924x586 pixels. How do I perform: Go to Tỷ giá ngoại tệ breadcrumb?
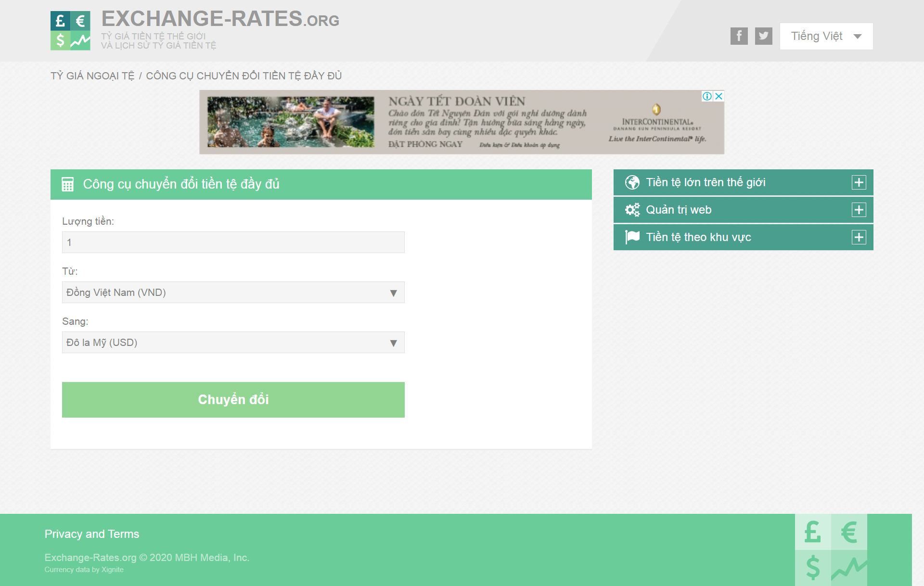(92, 76)
